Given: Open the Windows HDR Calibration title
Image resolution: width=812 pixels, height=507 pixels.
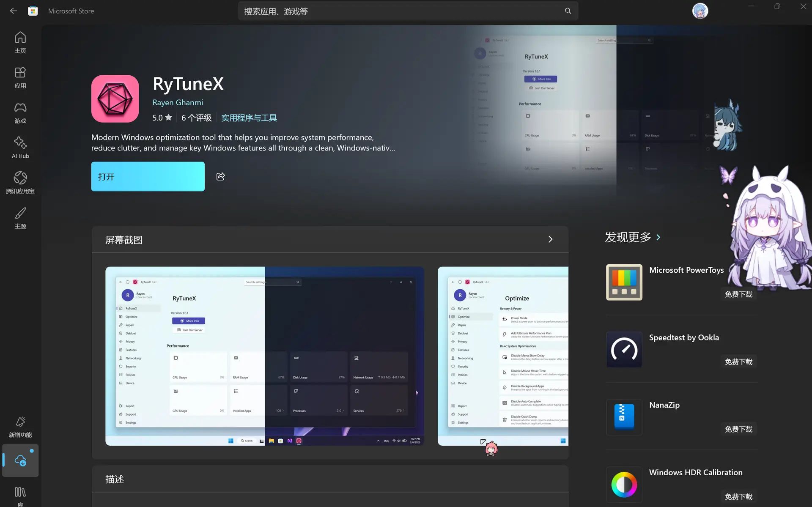Looking at the screenshot, I should click(696, 472).
